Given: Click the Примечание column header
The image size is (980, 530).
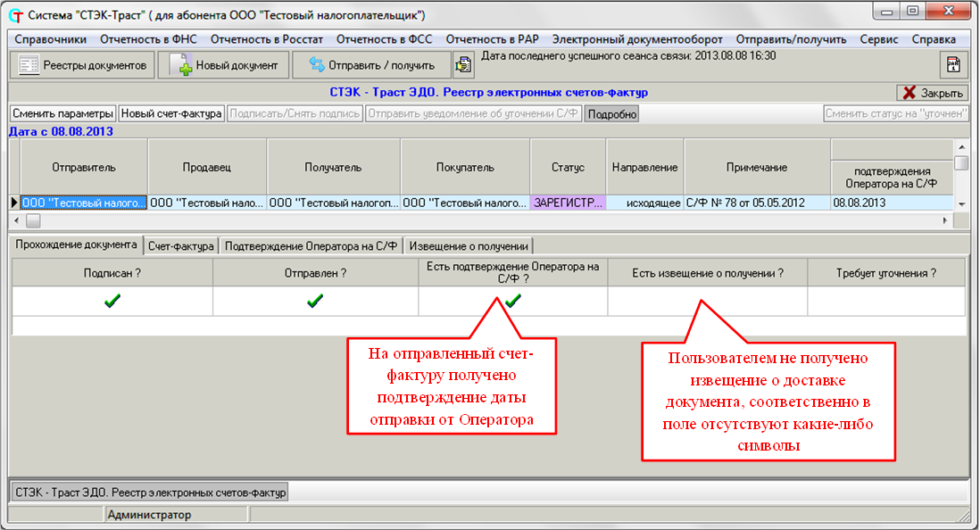Looking at the screenshot, I should coord(757,168).
